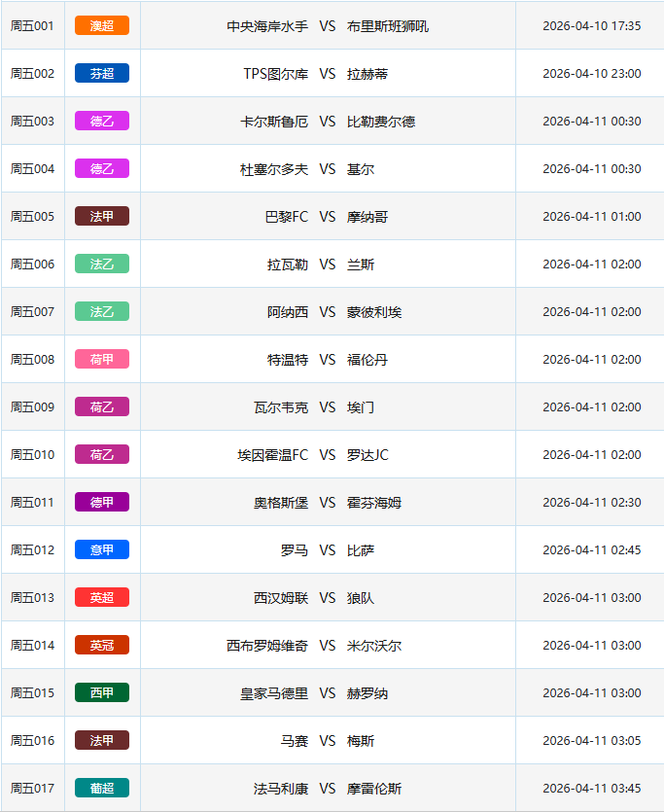Viewport: 664px width, 812px height.
Task: Click the orange 澳超 league badge
Action: 101,25
